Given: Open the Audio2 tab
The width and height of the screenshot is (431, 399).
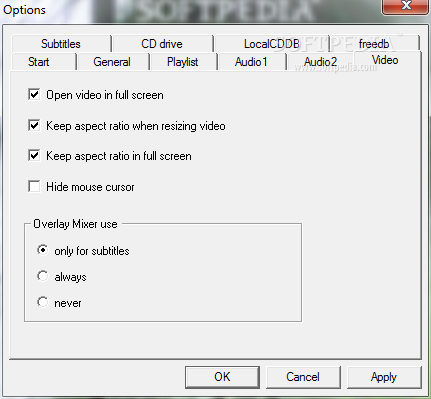Looking at the screenshot, I should [x=320, y=62].
